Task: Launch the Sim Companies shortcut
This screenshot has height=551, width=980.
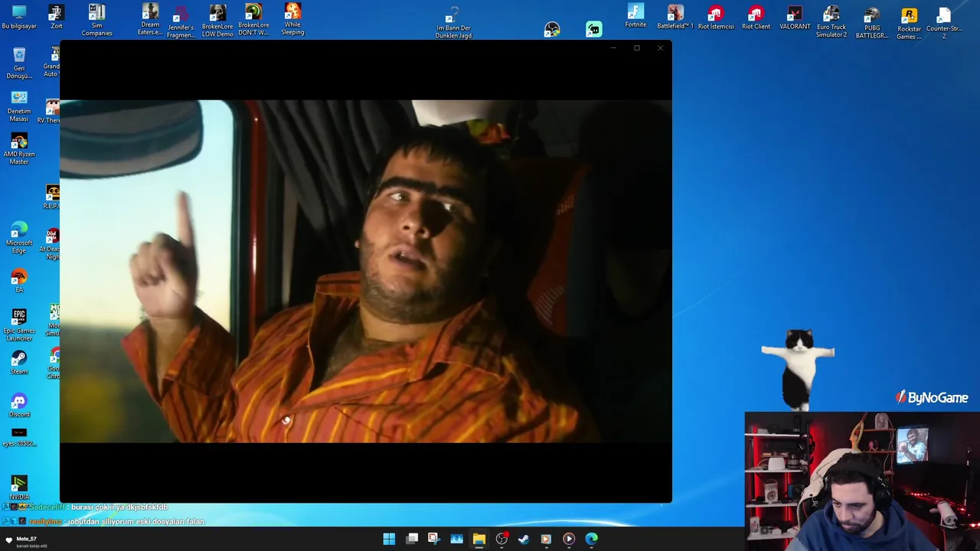Action: coord(96,20)
